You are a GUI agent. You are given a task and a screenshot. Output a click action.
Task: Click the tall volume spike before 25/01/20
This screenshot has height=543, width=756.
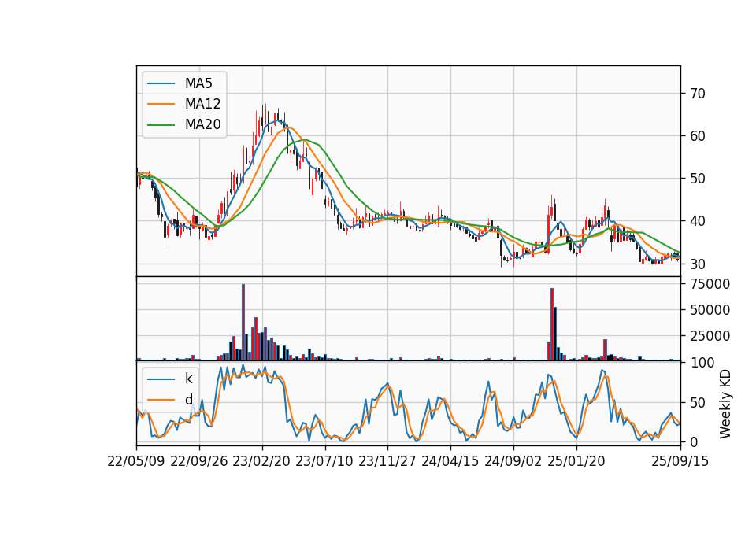tap(552, 324)
